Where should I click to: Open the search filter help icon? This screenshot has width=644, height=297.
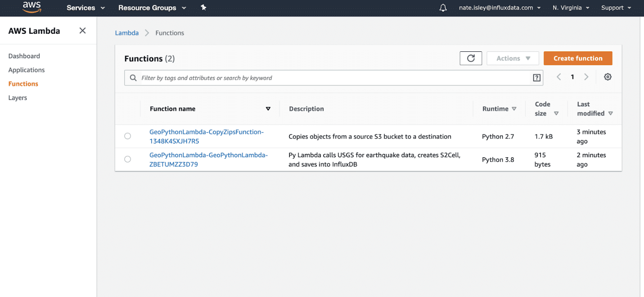[536, 78]
